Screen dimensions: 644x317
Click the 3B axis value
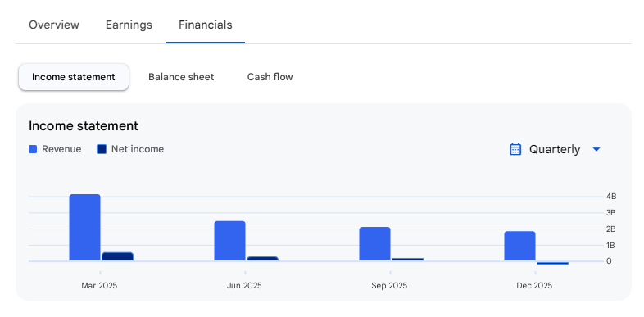tap(611, 213)
